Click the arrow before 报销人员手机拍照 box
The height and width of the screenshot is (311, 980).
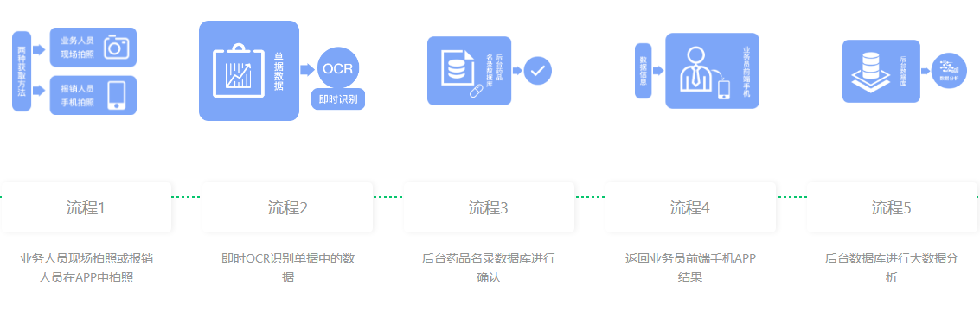click(40, 91)
